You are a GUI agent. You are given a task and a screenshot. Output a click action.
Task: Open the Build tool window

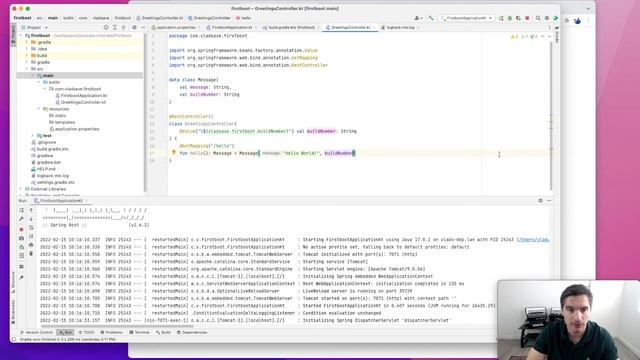click(163, 332)
